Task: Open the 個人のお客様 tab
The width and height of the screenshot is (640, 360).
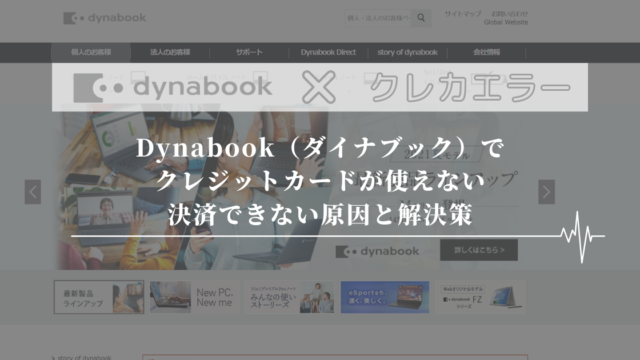Action: point(91,52)
